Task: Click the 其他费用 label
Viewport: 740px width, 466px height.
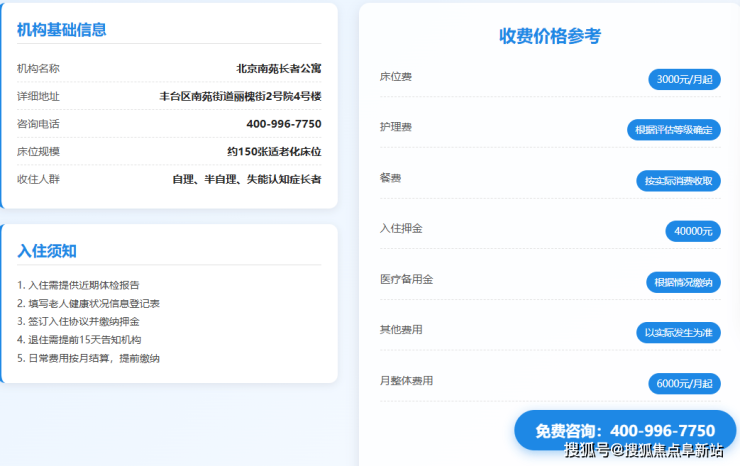Action: [401, 330]
